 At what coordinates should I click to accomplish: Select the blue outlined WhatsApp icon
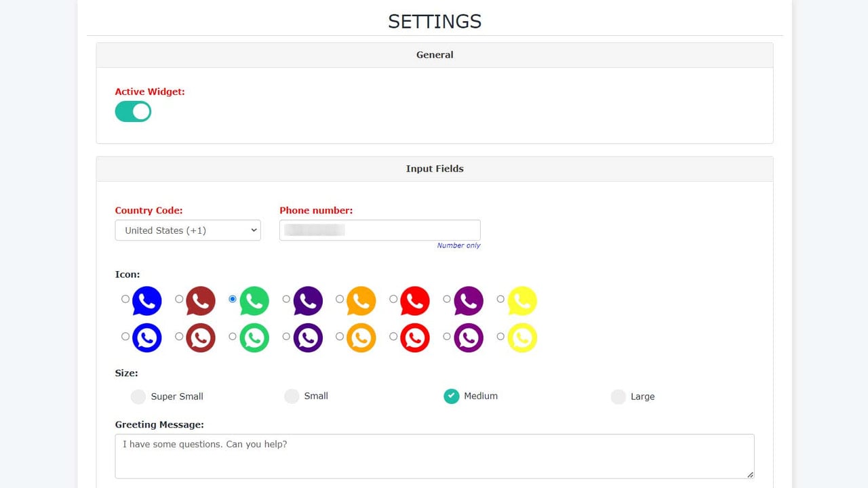(x=147, y=338)
